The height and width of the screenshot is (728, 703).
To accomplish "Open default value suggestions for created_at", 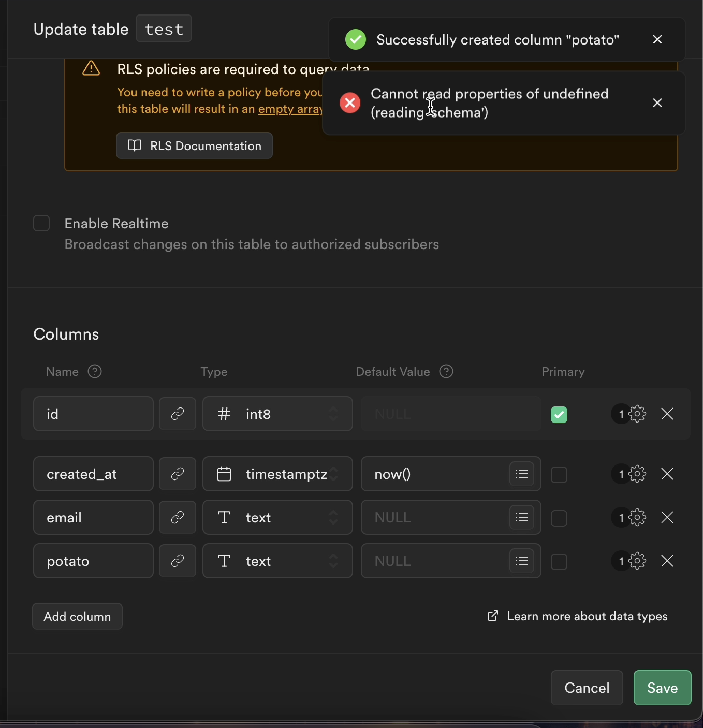I will coord(521,474).
